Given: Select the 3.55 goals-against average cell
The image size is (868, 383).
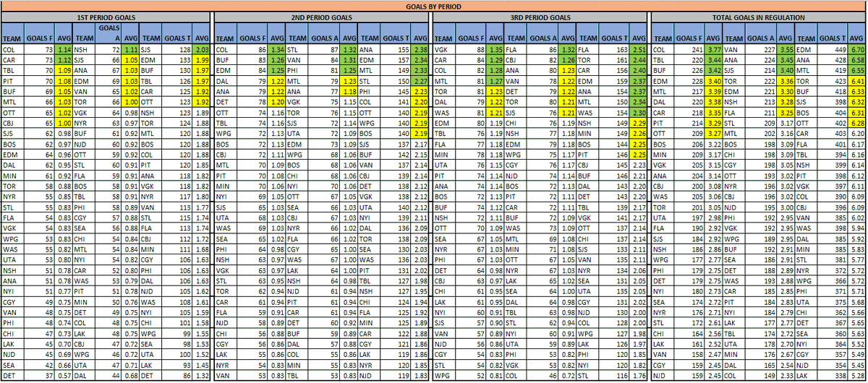Looking at the screenshot, I should [x=786, y=50].
